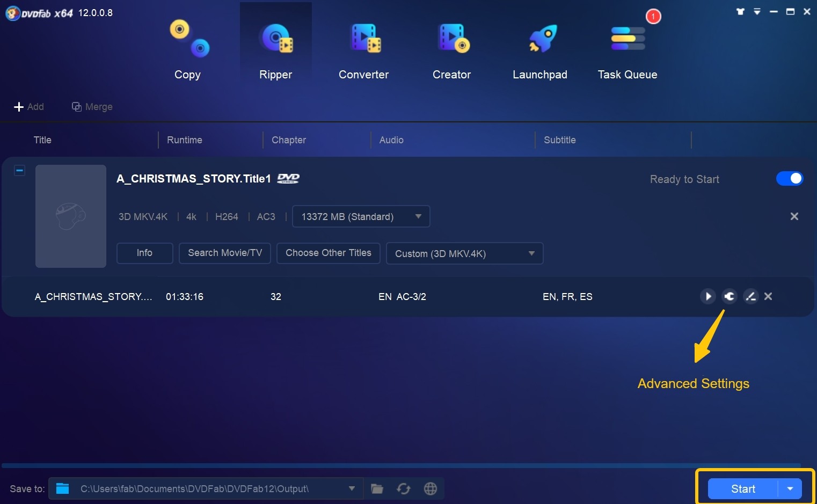Screen dimensions: 817x504
Task: Click Choose Other Titles button
Action: point(328,253)
